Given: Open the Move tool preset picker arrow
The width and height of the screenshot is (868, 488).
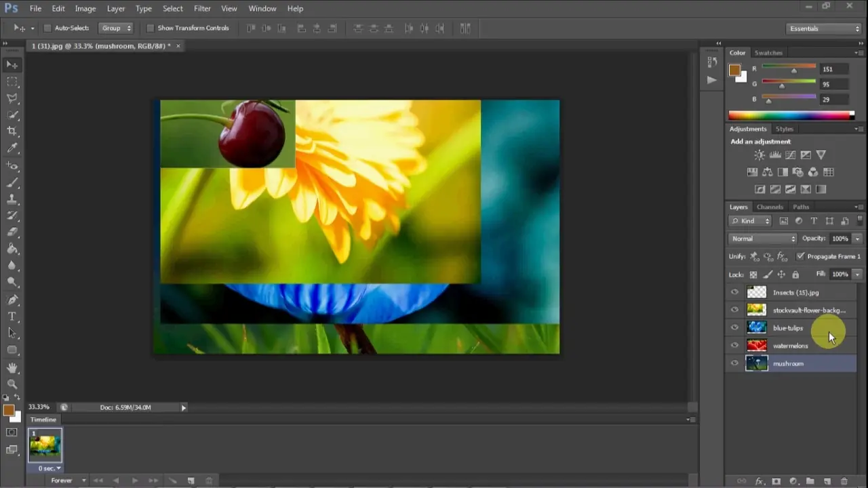Looking at the screenshot, I should (32, 28).
